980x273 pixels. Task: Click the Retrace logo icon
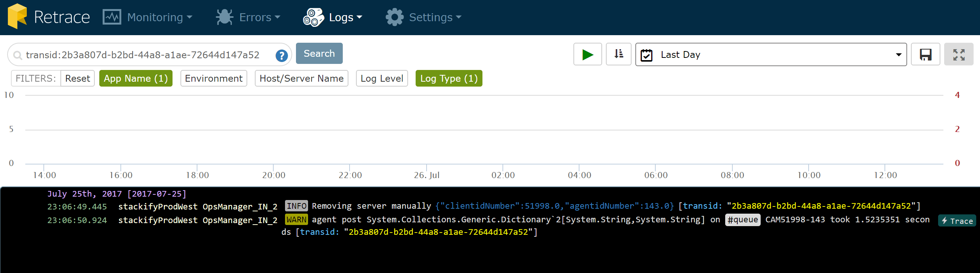click(17, 16)
